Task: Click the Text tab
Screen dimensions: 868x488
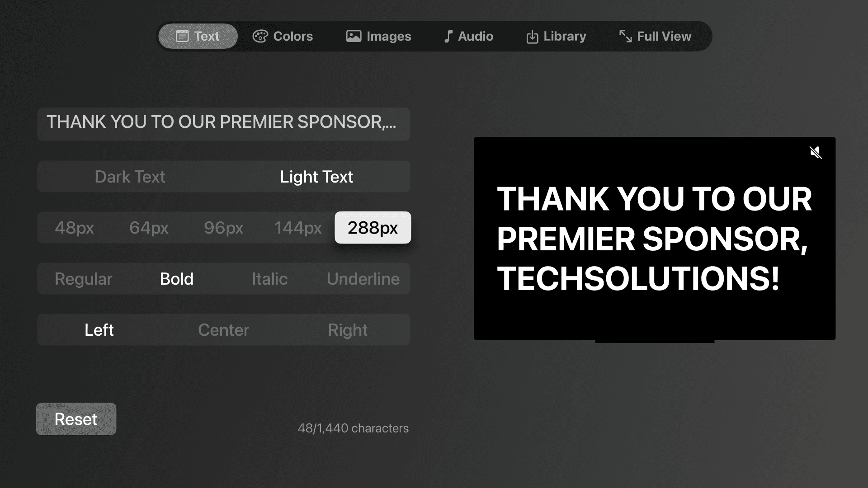Action: [x=198, y=36]
